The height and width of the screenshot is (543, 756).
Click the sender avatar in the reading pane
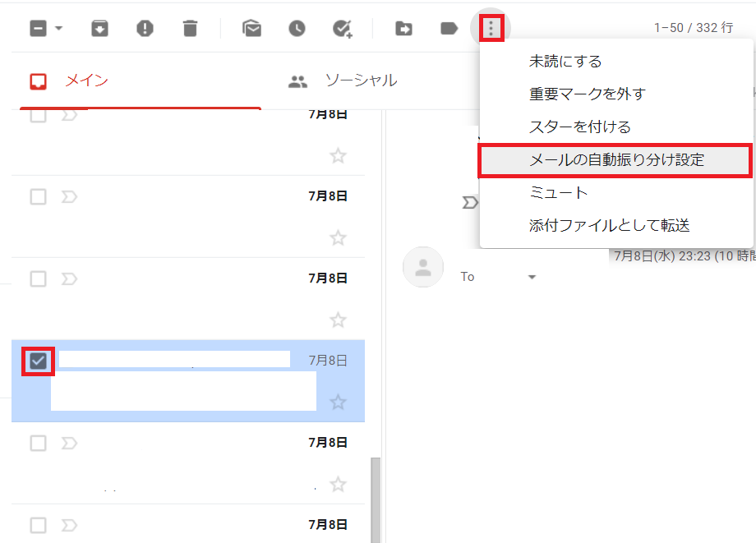[423, 267]
